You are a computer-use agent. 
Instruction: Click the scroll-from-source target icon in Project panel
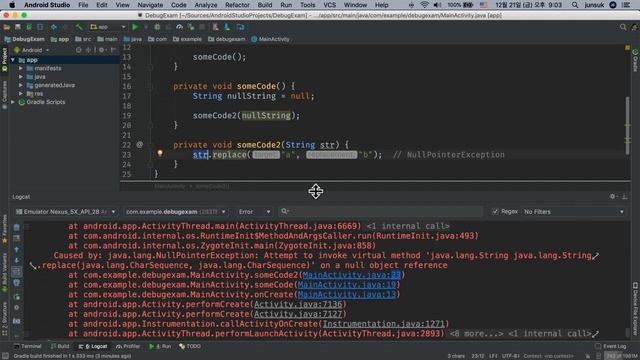click(x=78, y=50)
